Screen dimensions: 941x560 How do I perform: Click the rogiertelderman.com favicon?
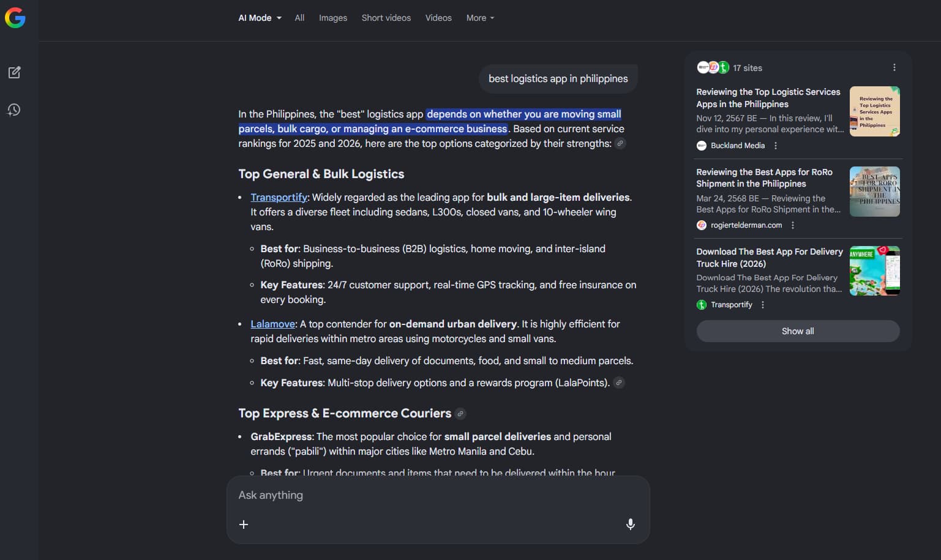(702, 225)
